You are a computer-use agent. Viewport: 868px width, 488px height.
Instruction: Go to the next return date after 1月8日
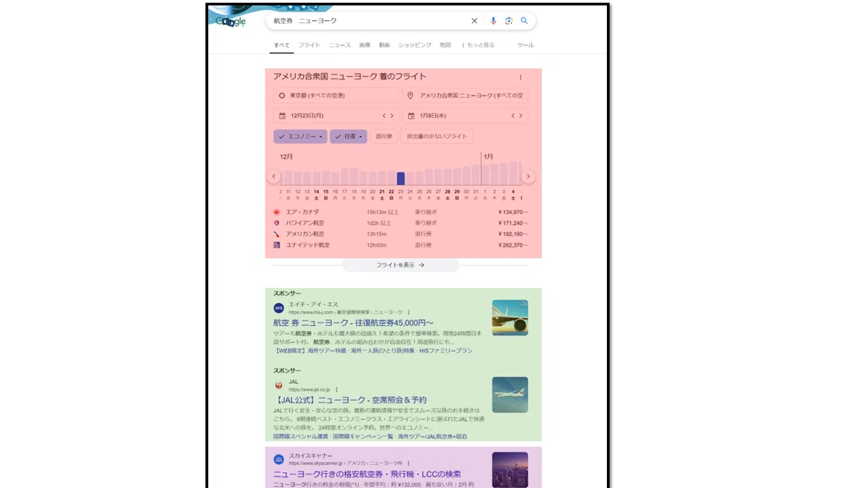[x=522, y=116]
